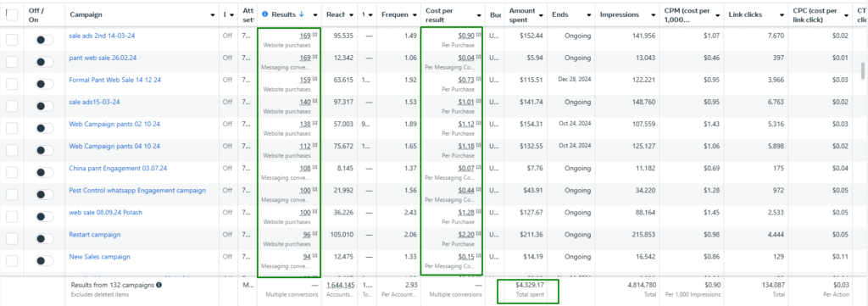
Task: Toggle on sale ads15-03-24 campaign
Action: coord(44,106)
